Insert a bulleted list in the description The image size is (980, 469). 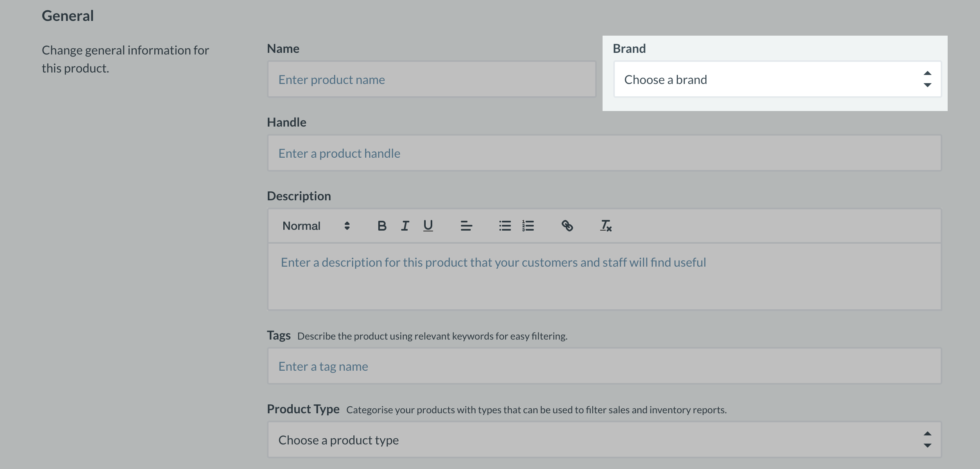pyautogui.click(x=505, y=226)
